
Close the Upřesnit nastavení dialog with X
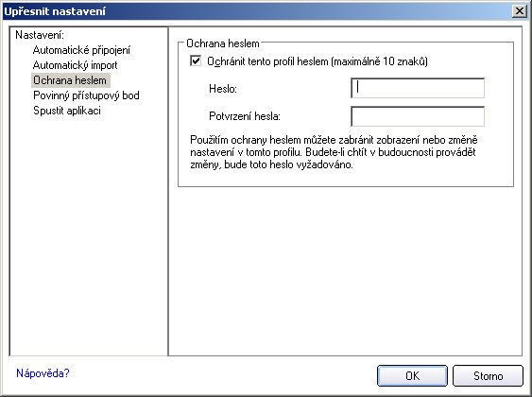coord(520,11)
